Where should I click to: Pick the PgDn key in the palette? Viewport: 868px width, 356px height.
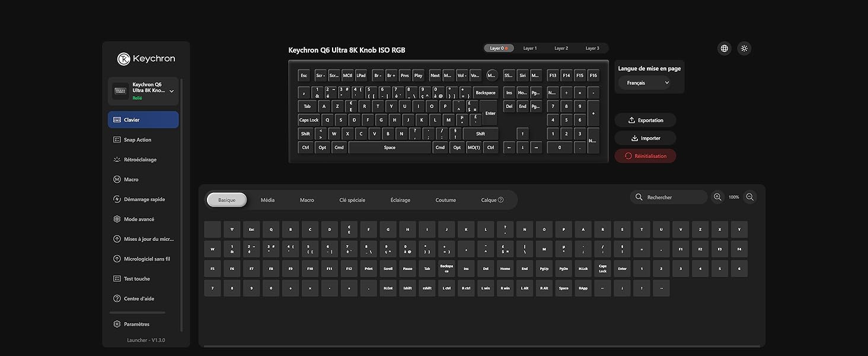(564, 269)
